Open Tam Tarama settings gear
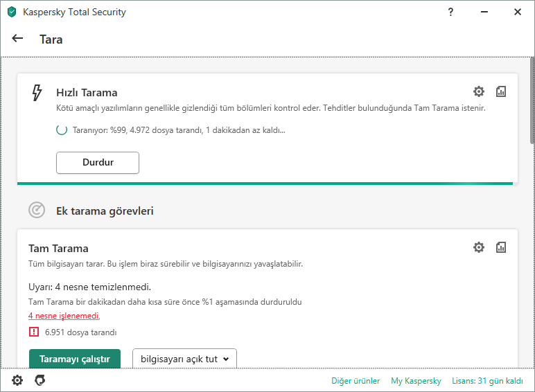 click(479, 247)
